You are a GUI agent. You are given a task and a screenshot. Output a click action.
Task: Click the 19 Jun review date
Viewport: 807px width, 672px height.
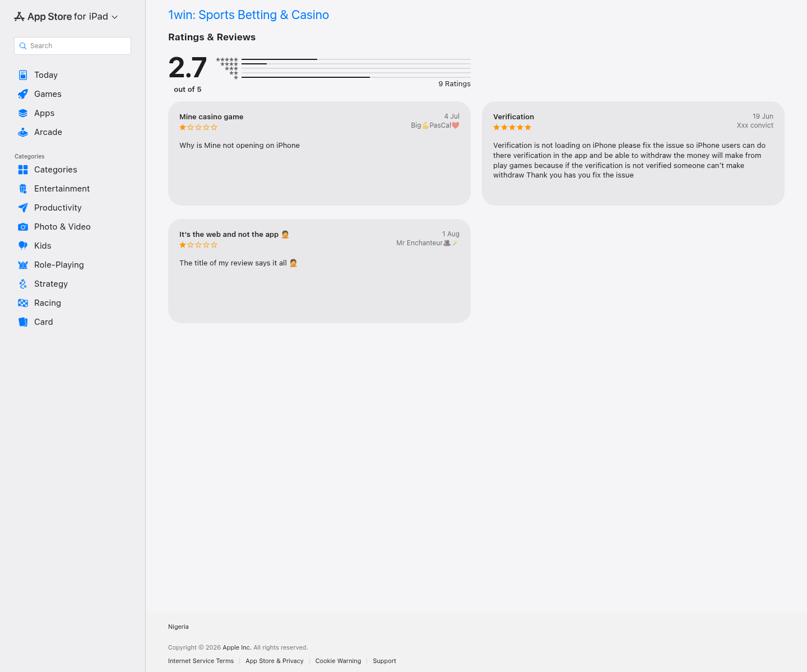point(763,116)
